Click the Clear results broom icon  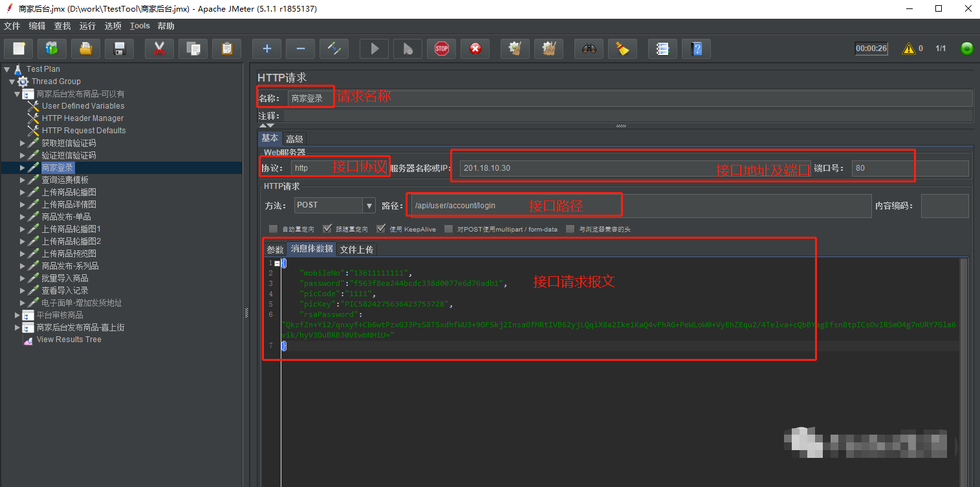(x=515, y=49)
